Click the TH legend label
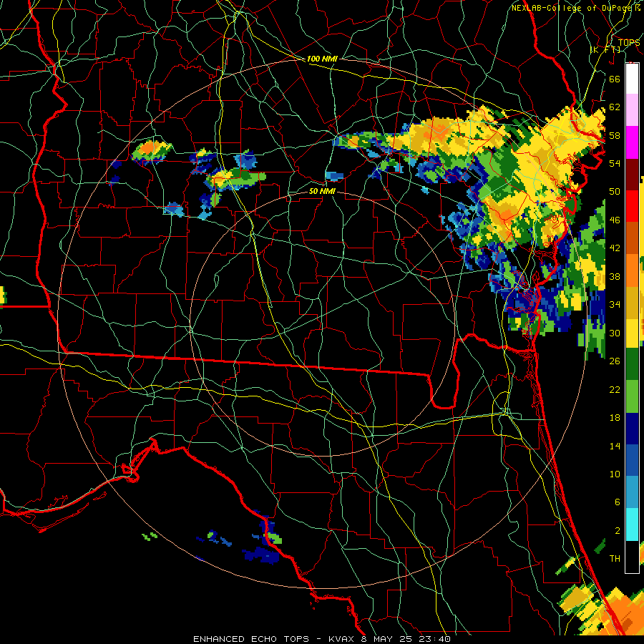Screen dimensions: 644x644 click(615, 559)
